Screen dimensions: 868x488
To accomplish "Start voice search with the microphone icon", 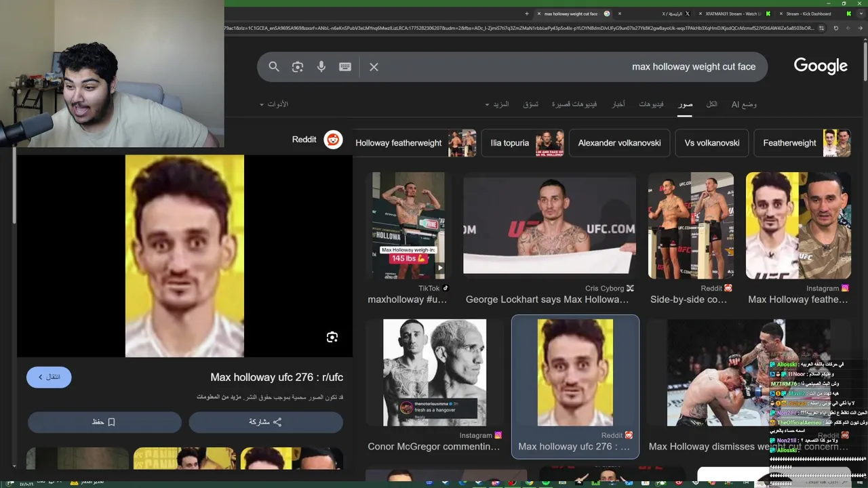I will (x=321, y=66).
